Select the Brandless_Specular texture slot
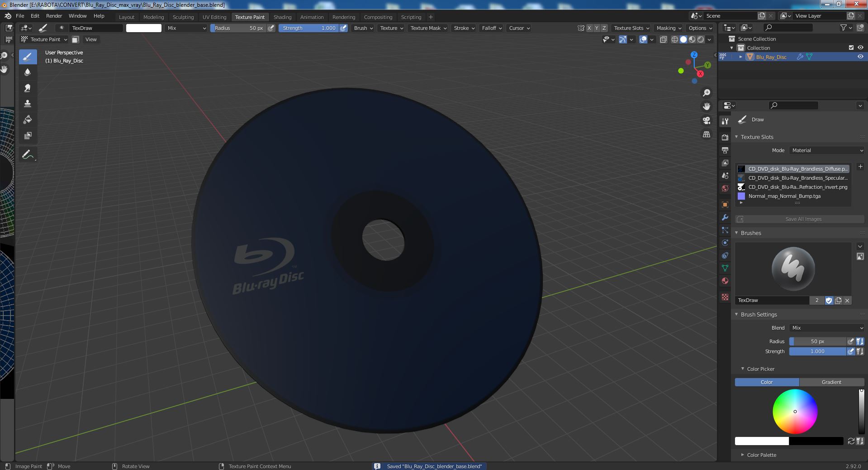 pos(793,178)
